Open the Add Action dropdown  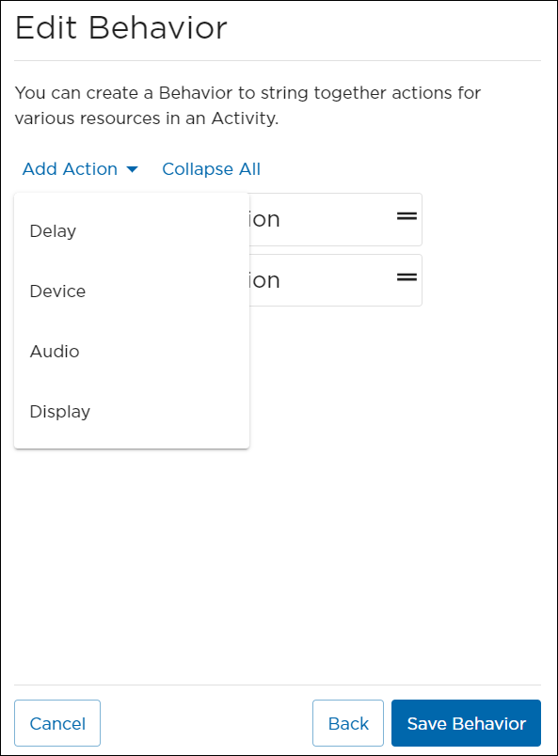point(71,169)
